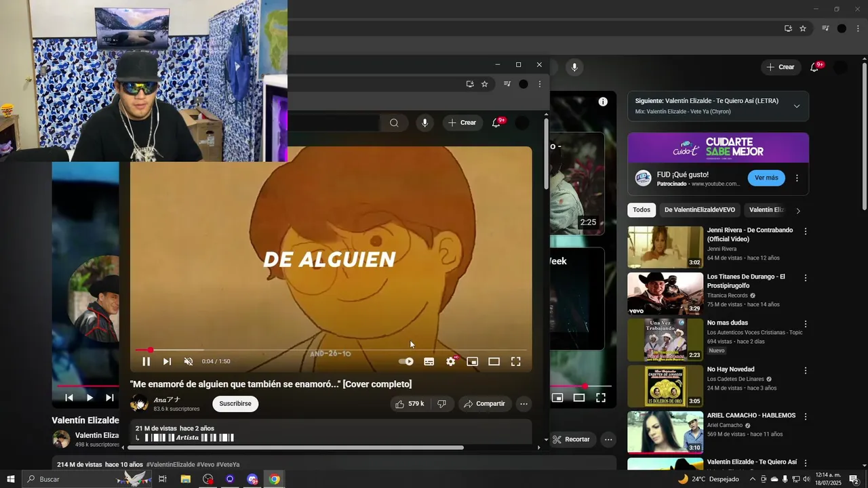Click Ver más on FUD ad

[766, 178]
